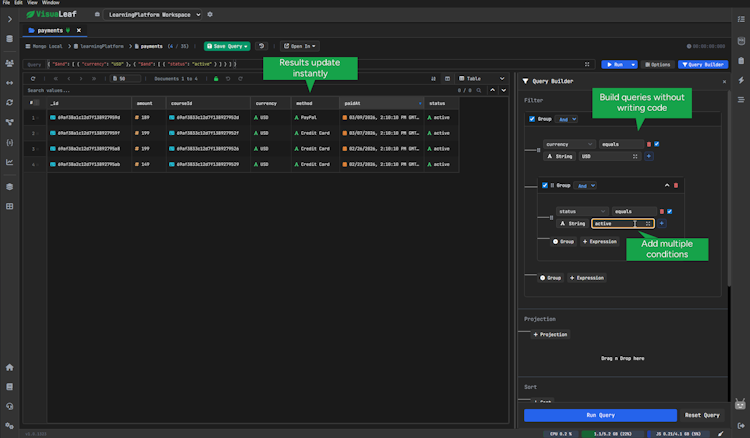Image resolution: width=750 pixels, height=438 pixels.
Task: Click the active value input field
Action: pyautogui.click(x=623, y=223)
